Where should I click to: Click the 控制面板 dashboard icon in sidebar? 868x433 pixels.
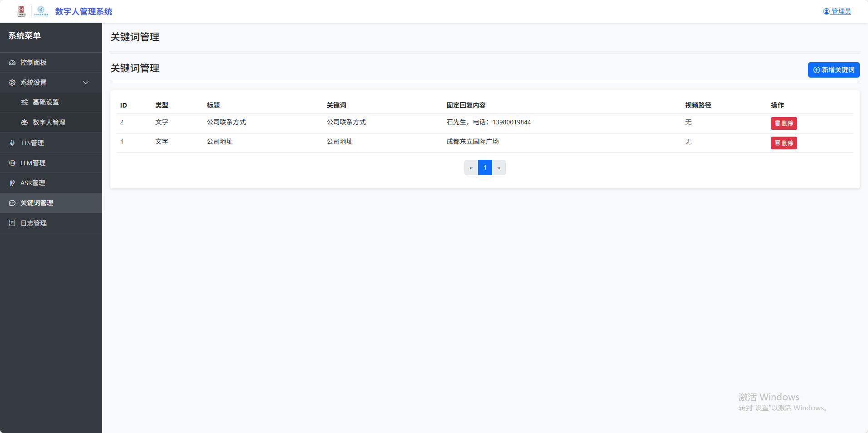coord(12,63)
